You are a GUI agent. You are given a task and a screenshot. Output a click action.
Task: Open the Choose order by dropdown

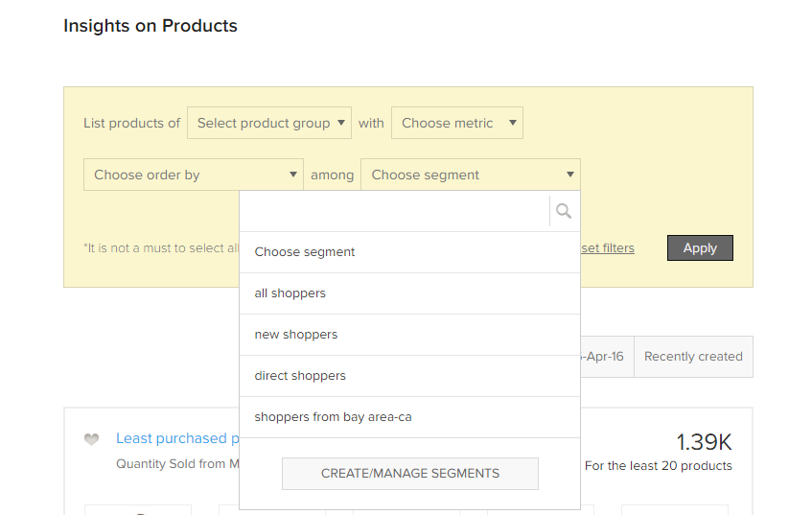[x=194, y=175]
